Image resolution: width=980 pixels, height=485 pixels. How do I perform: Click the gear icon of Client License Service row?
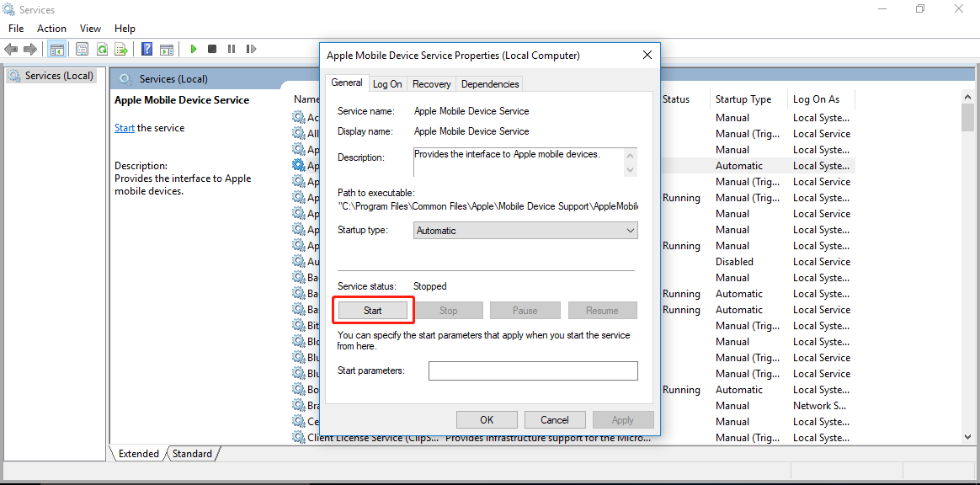coord(298,437)
